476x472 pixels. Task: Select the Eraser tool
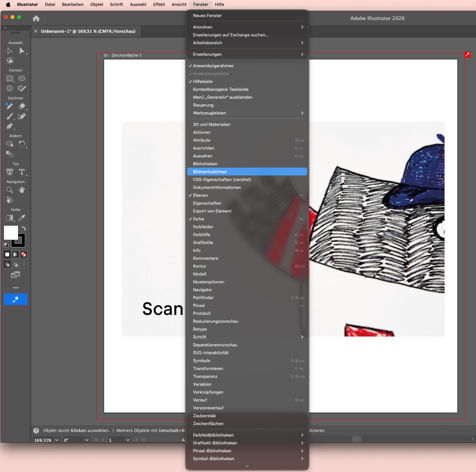[22, 106]
